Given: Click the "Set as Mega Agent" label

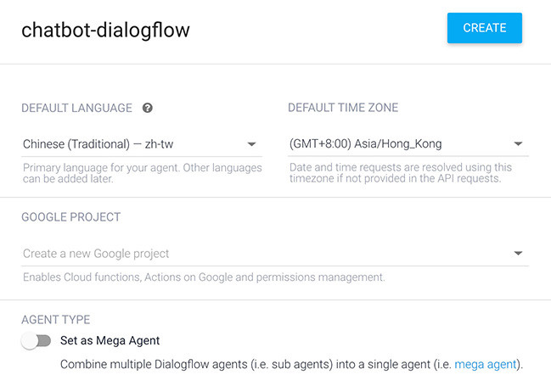Looking at the screenshot, I should (x=110, y=341).
